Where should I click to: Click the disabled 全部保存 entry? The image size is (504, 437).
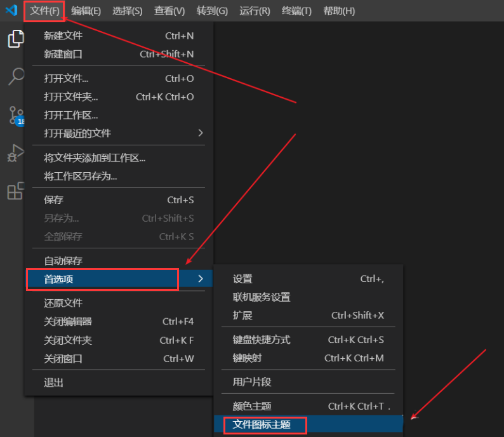pos(119,237)
